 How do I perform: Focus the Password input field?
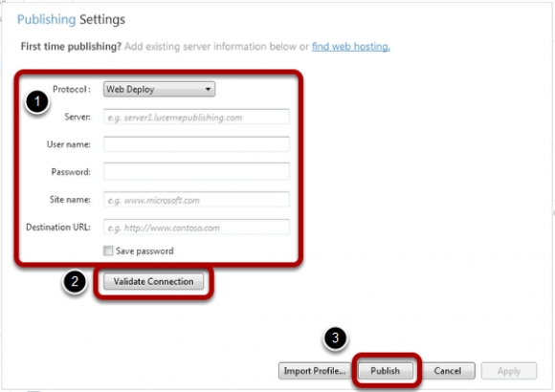pyautogui.click(x=196, y=171)
